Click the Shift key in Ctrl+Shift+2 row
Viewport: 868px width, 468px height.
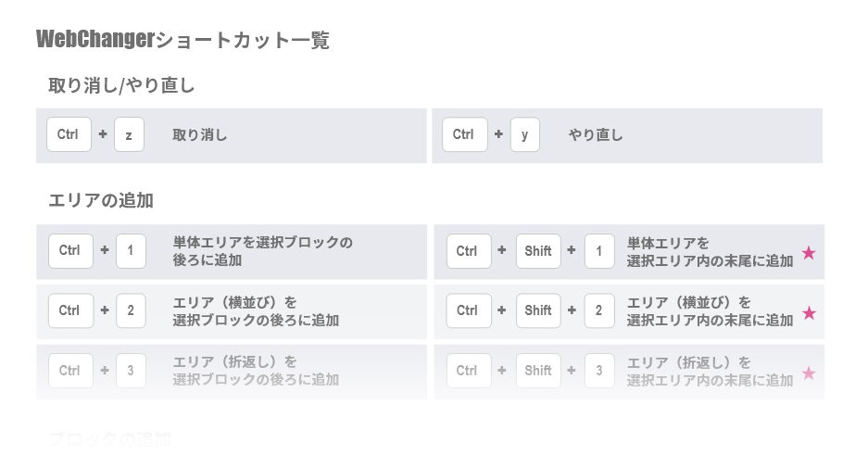tap(538, 310)
